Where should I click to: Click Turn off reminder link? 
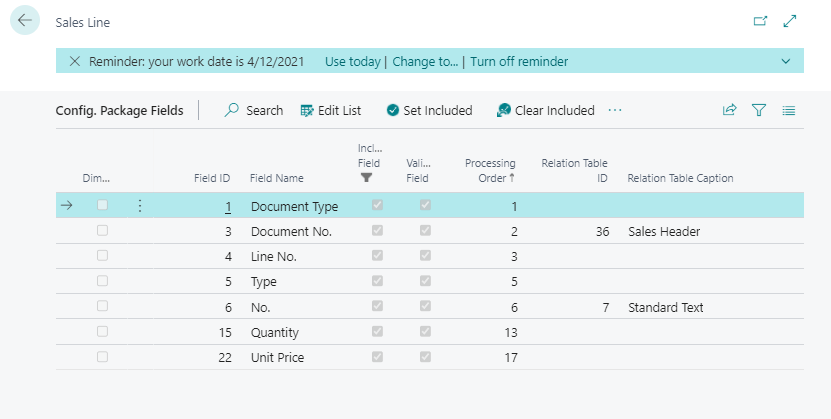tap(519, 62)
